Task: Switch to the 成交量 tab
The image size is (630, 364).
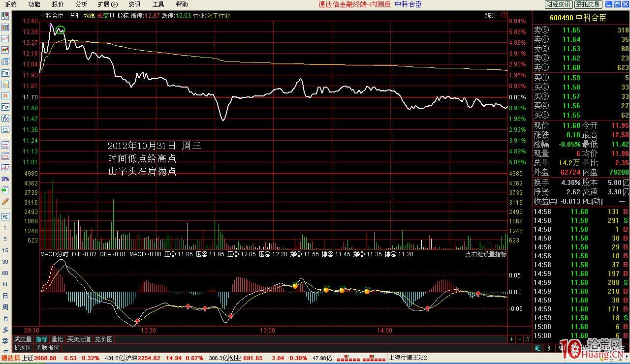Action: point(23,339)
